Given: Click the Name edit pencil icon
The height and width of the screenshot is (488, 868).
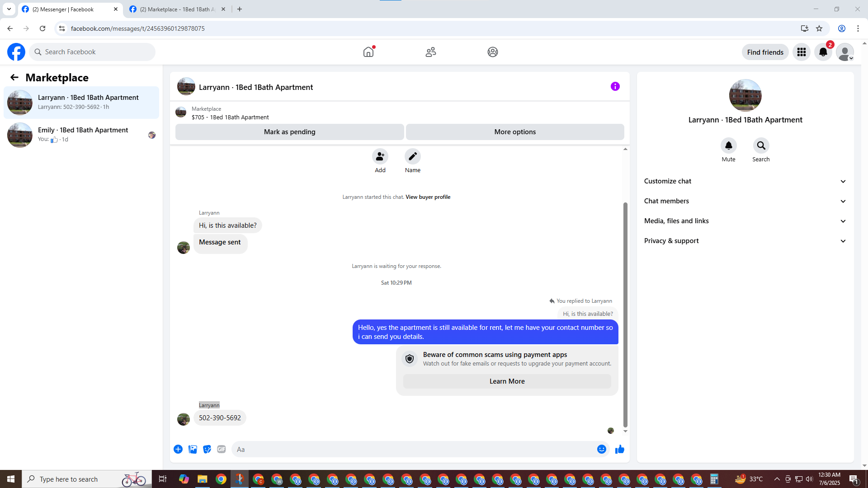Looking at the screenshot, I should [x=412, y=156].
